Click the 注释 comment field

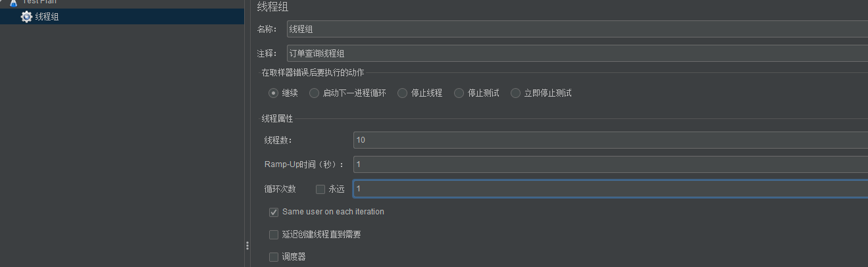[x=577, y=54]
